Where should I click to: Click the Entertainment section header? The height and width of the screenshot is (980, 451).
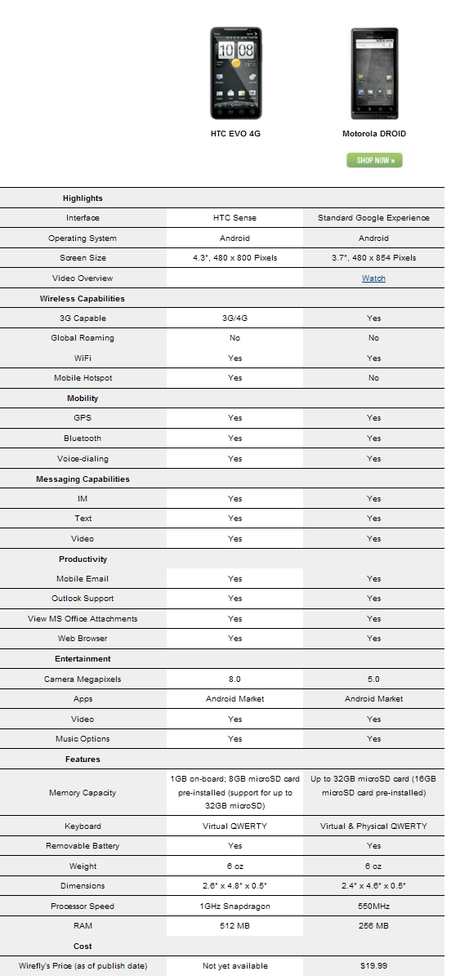[x=83, y=659]
